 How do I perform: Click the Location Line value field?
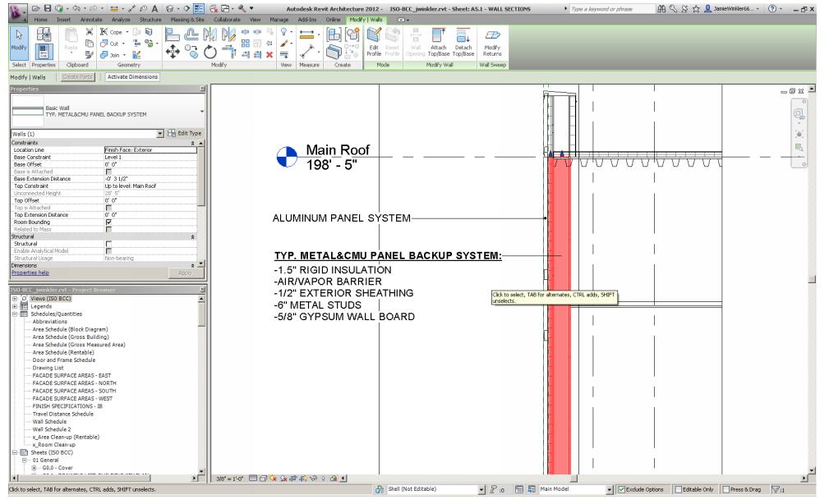(150, 150)
